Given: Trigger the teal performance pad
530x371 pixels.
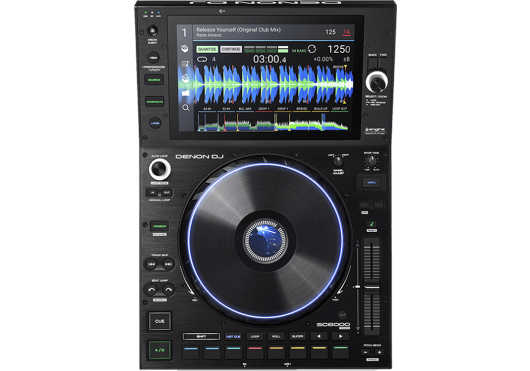Looking at the screenshot, I should pyautogui.click(x=233, y=352).
